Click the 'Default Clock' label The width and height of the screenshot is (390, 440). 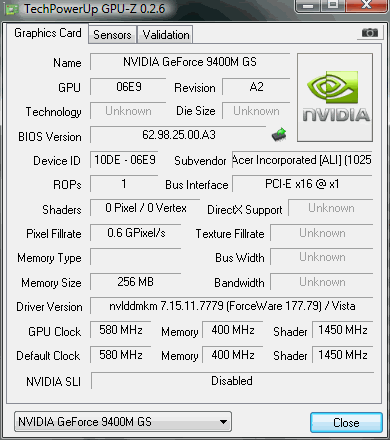pos(48,356)
